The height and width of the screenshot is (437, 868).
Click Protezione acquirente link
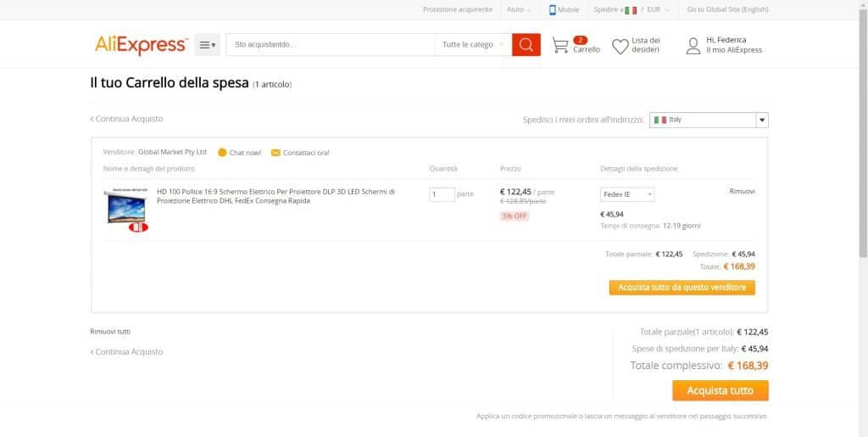(x=457, y=9)
